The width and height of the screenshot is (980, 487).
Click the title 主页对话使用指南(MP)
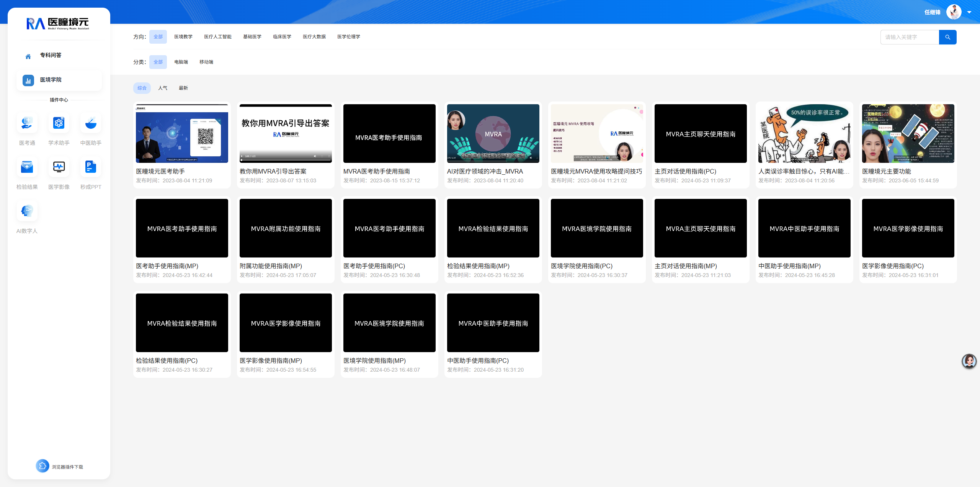(686, 266)
